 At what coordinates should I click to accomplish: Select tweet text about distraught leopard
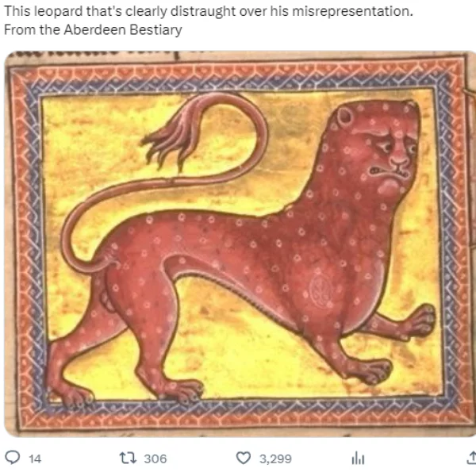point(208,11)
